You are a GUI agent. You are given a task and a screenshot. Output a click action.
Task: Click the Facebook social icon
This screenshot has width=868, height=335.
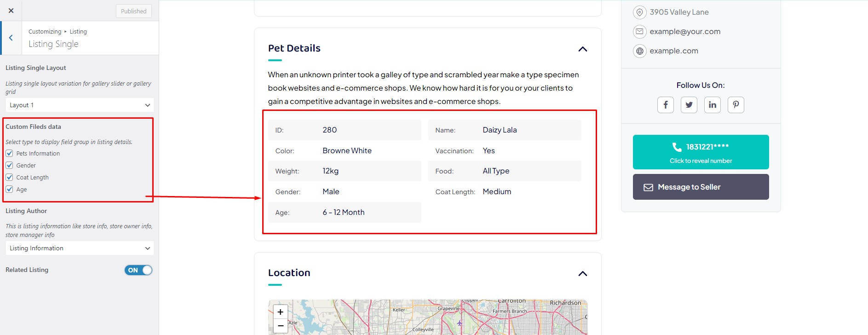[x=666, y=104]
